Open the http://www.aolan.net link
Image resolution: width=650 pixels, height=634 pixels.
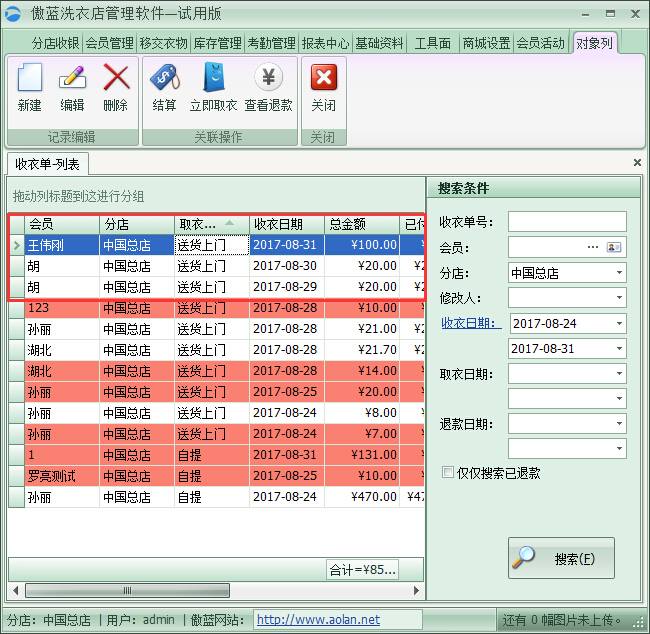click(x=318, y=620)
